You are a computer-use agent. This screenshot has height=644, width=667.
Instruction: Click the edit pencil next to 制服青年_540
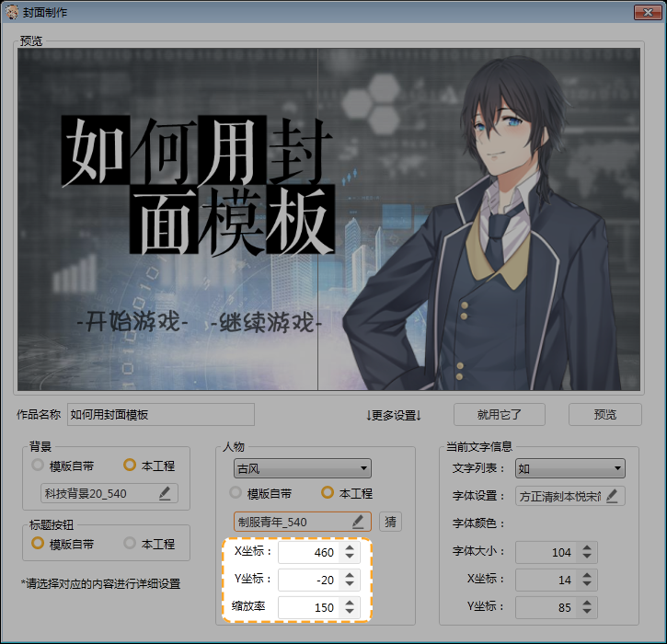tap(358, 522)
